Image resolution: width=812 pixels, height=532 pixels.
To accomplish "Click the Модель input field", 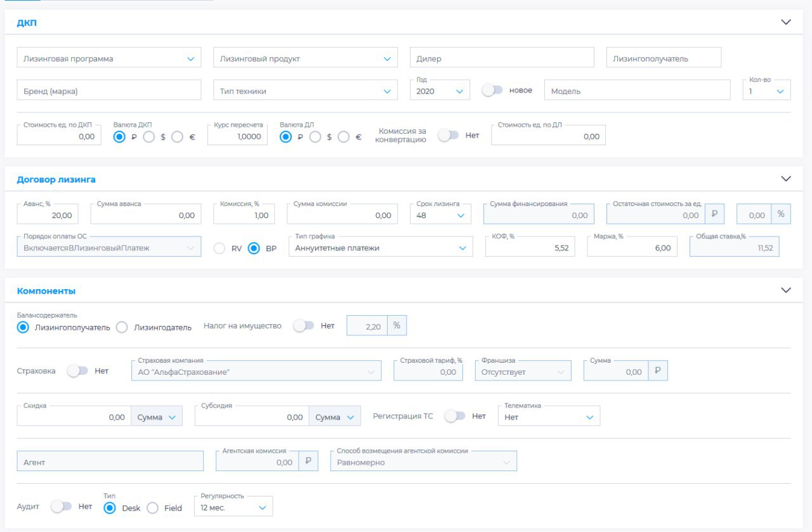I will tap(638, 91).
